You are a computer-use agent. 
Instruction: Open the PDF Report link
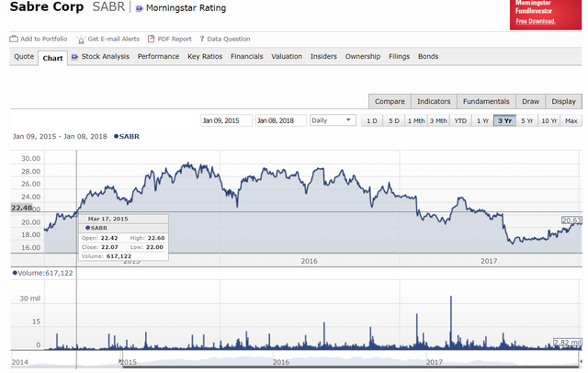[175, 39]
